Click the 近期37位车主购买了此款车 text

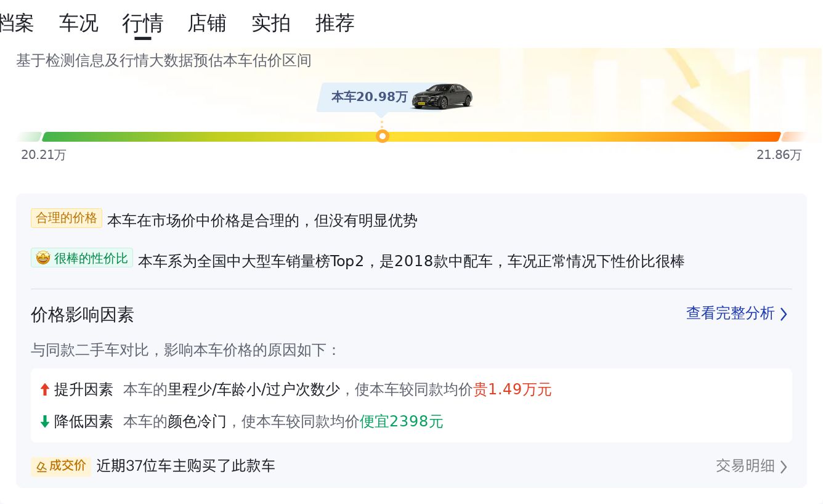(186, 466)
